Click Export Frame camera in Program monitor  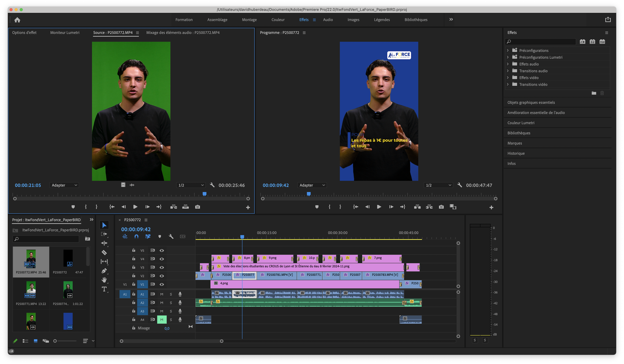click(441, 207)
